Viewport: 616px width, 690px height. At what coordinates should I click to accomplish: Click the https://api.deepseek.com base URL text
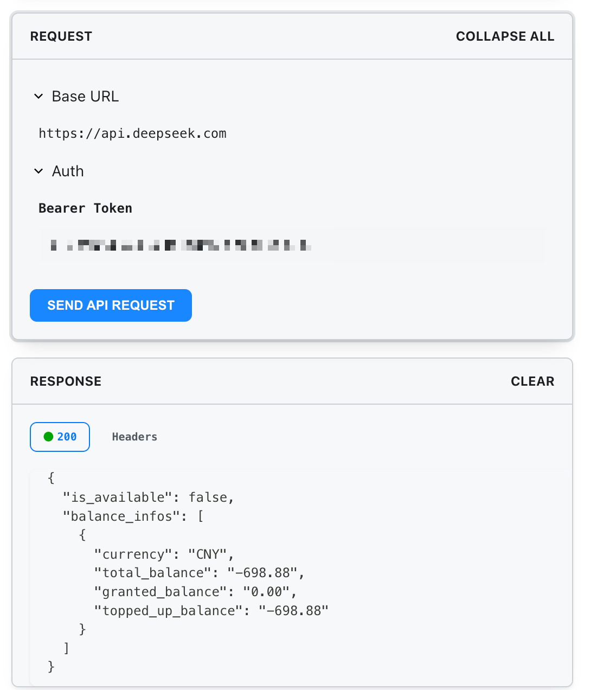132,133
